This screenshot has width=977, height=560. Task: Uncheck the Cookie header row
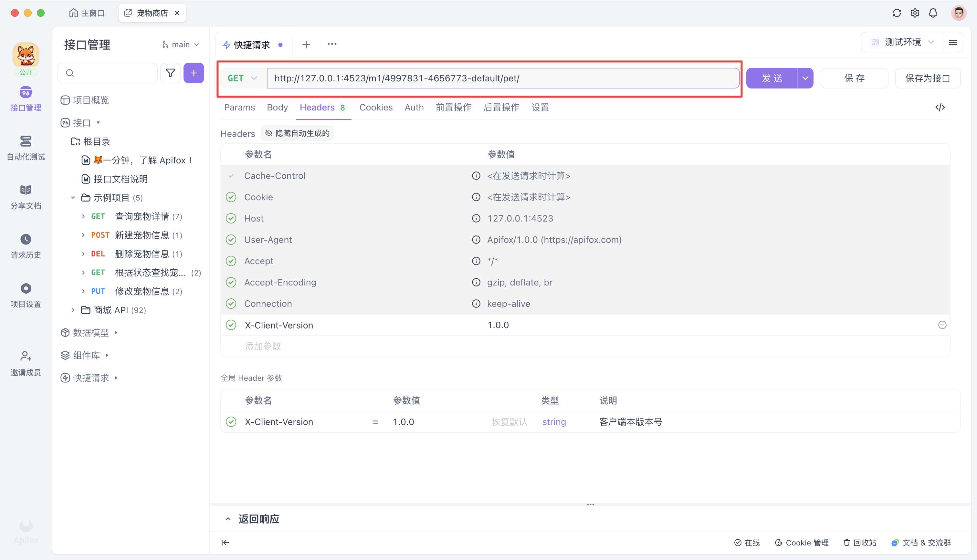coord(231,197)
